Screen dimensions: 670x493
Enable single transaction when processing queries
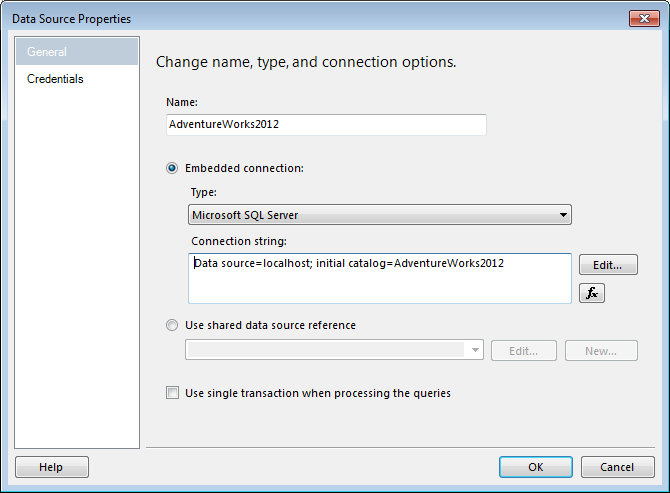click(x=173, y=393)
